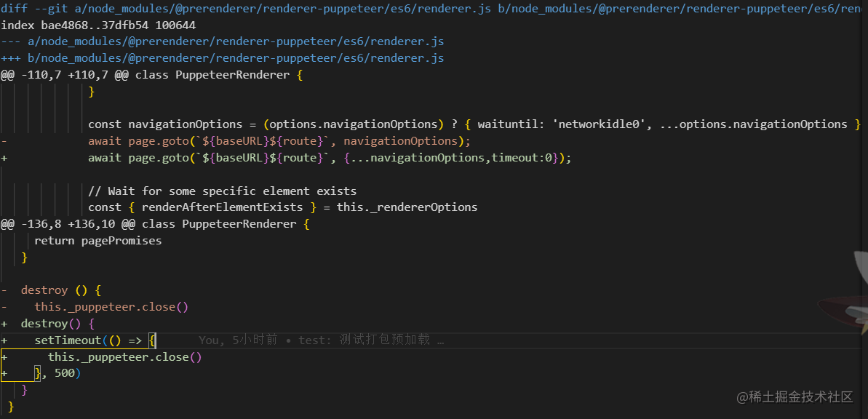Image resolution: width=868 pixels, height=419 pixels.
Task: Click the '@@ -136,8 +136,10 @@' hunk header
Action: (155, 224)
